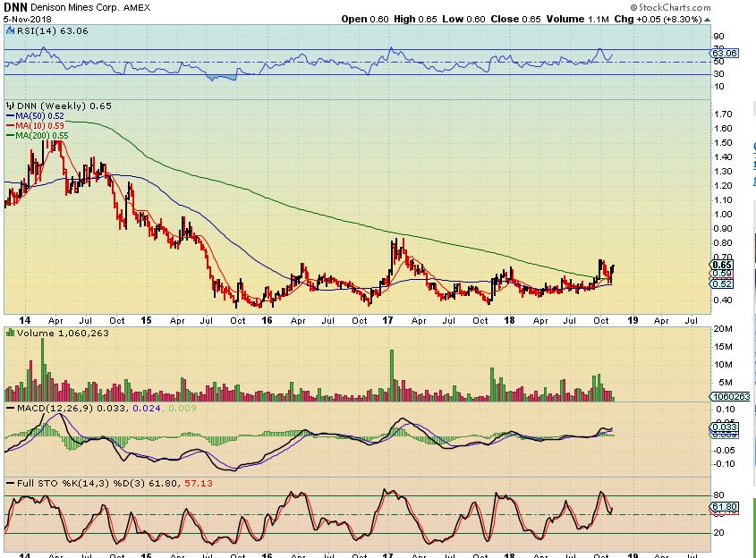Click the 'Volume 1,060,263' panel label
The width and height of the screenshot is (756, 558).
click(x=63, y=333)
